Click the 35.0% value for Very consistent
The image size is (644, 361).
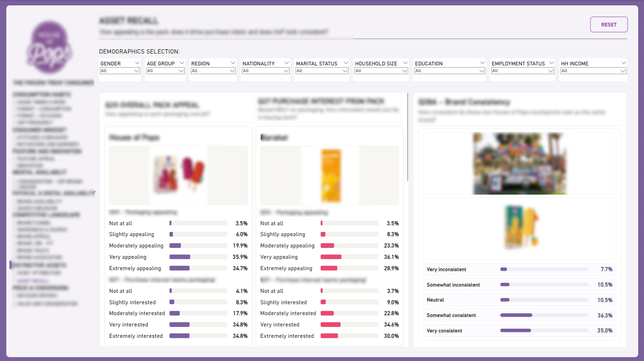tap(605, 331)
